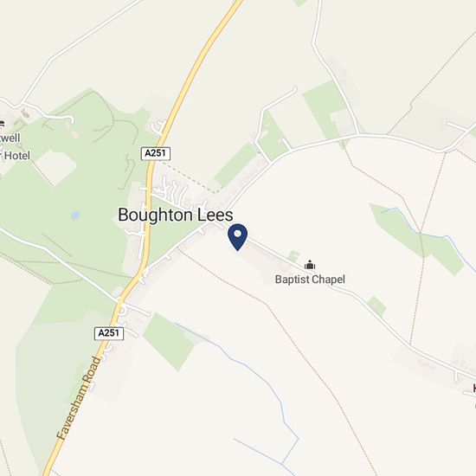Click the Faversham Road street label
Screen dimensions: 476x476
[x=78, y=398]
